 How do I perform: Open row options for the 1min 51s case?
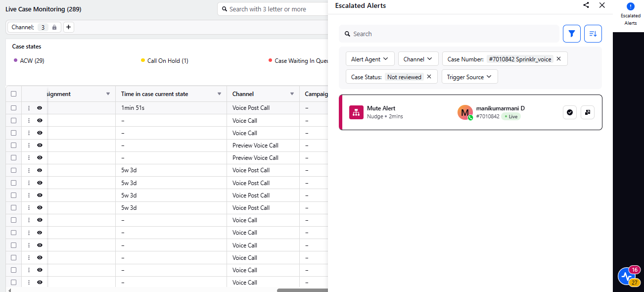coord(29,108)
